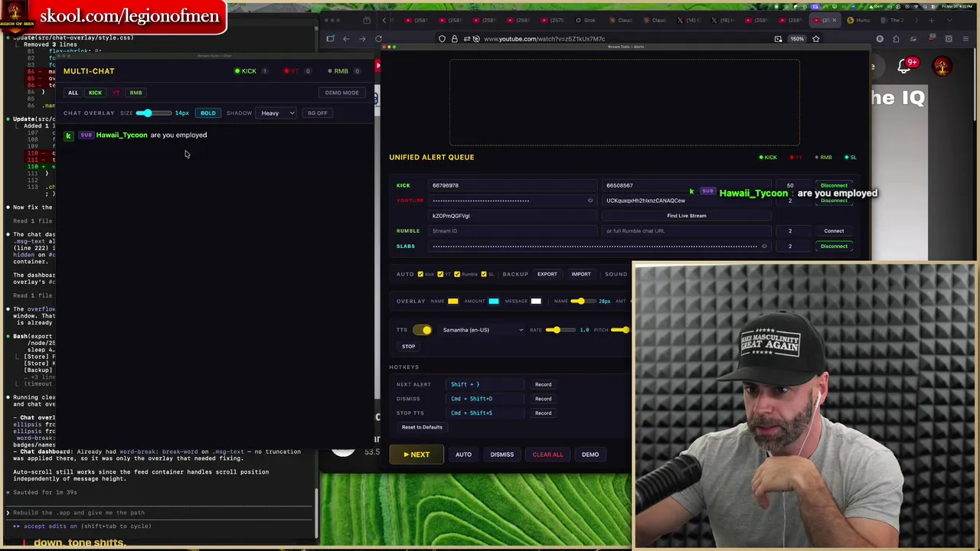Click the bookmark star icon in address bar
This screenshot has width=980, height=551.
[815, 39]
